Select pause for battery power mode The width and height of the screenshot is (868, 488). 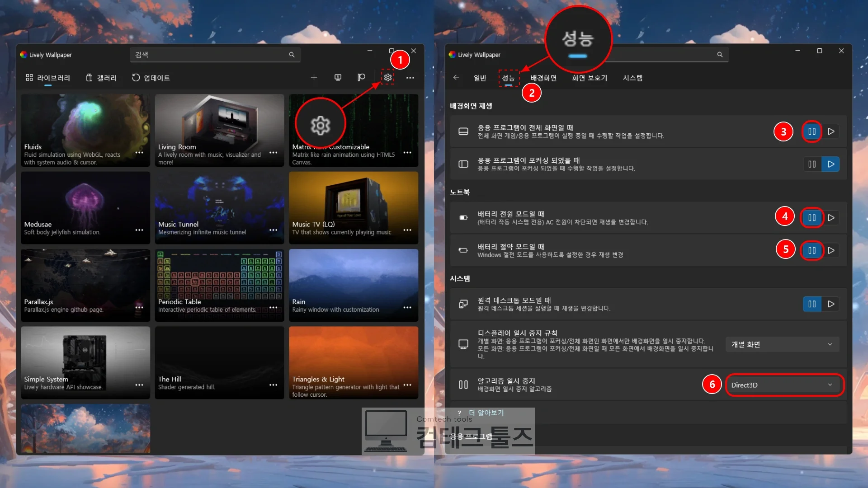(x=812, y=218)
